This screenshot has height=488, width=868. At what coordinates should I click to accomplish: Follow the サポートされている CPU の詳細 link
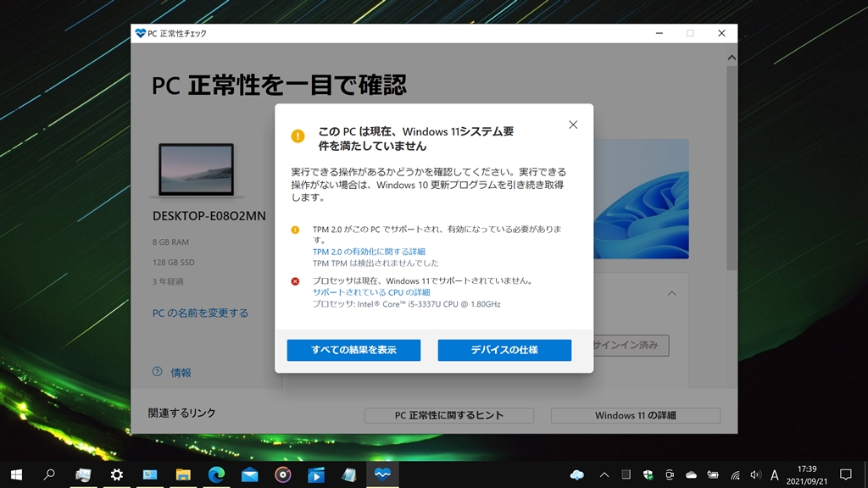pyautogui.click(x=371, y=292)
